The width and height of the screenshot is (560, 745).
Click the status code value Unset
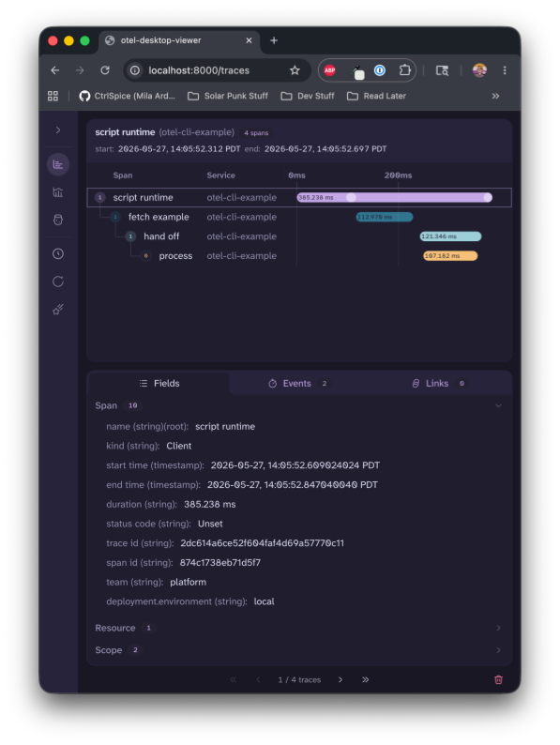210,525
